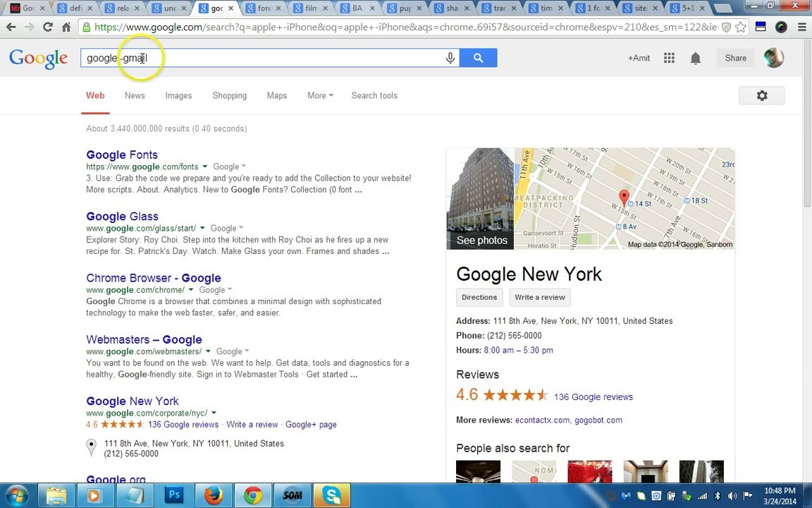
Task: Click the microphone voice search icon
Action: click(x=450, y=58)
